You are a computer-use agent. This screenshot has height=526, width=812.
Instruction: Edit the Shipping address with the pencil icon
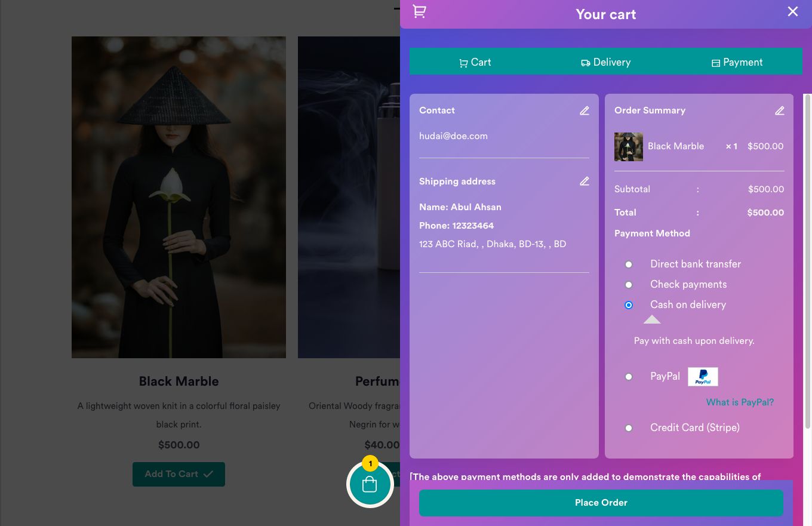coord(585,181)
